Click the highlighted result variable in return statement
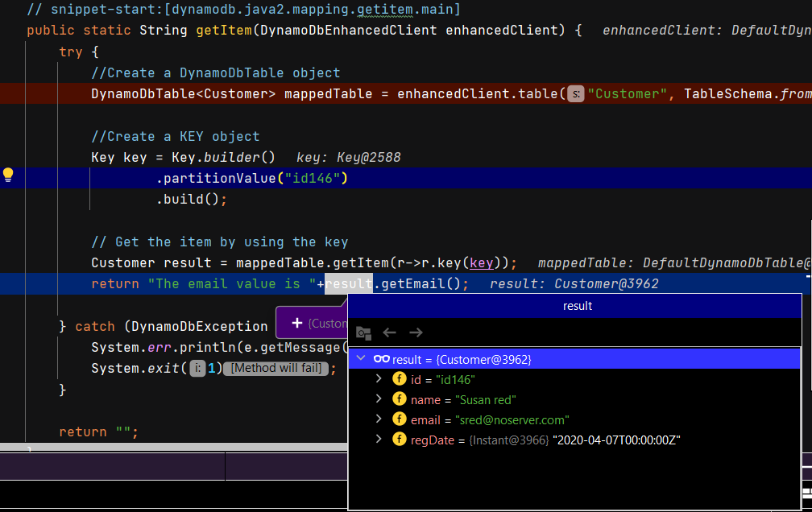The height and width of the screenshot is (512, 812). [x=349, y=283]
